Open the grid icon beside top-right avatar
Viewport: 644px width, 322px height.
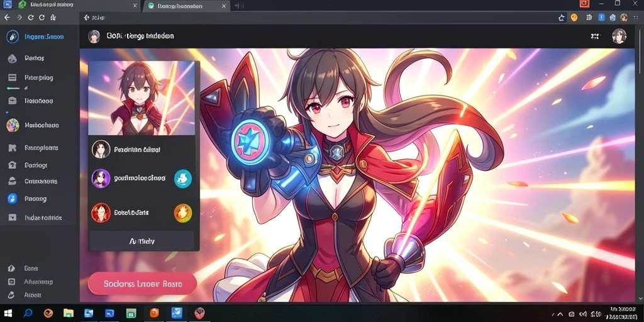click(x=595, y=36)
